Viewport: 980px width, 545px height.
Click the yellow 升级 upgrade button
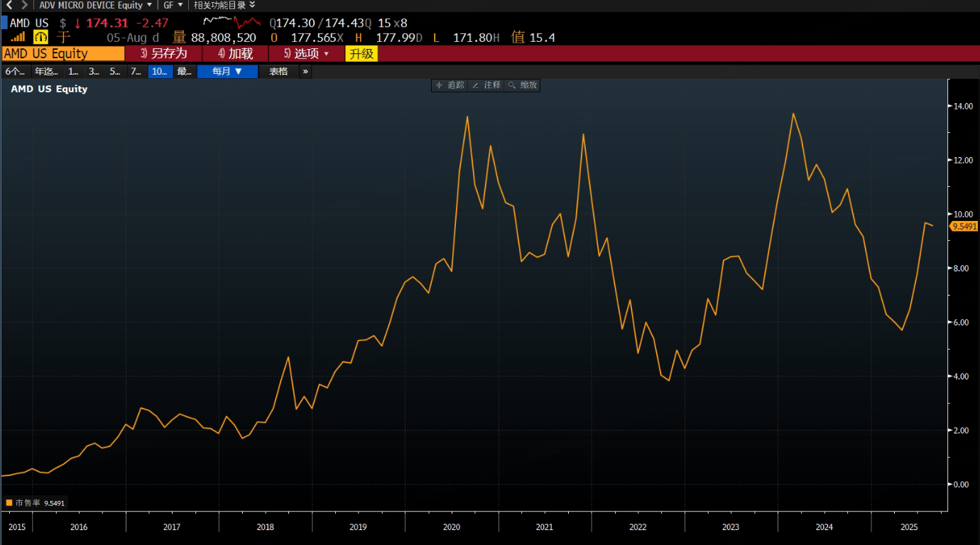361,53
